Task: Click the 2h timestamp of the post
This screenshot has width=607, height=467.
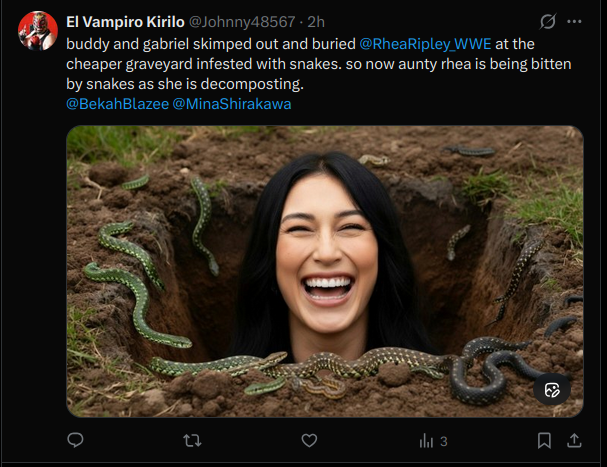Action: pos(315,21)
